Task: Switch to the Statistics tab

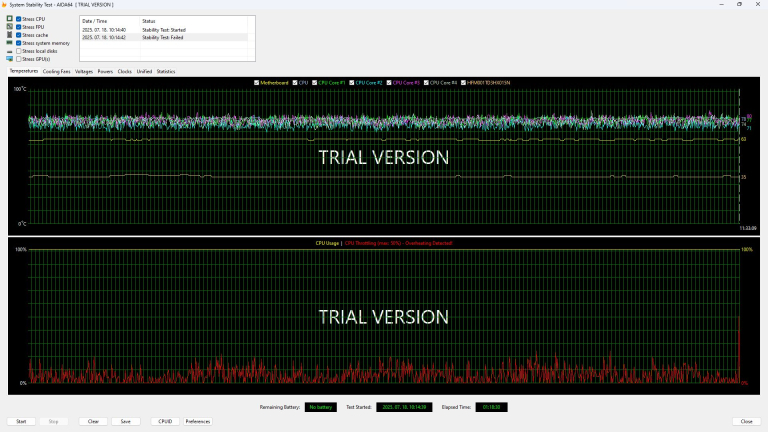Action: tap(166, 72)
